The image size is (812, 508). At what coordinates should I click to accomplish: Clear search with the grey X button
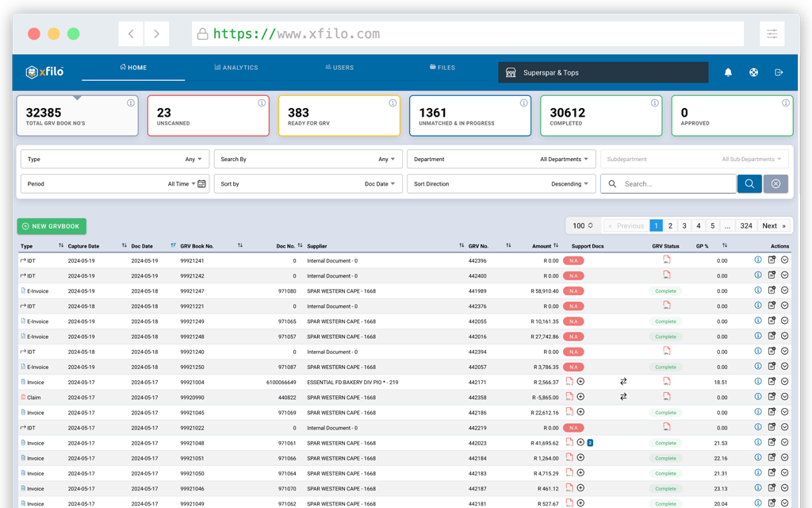click(776, 183)
